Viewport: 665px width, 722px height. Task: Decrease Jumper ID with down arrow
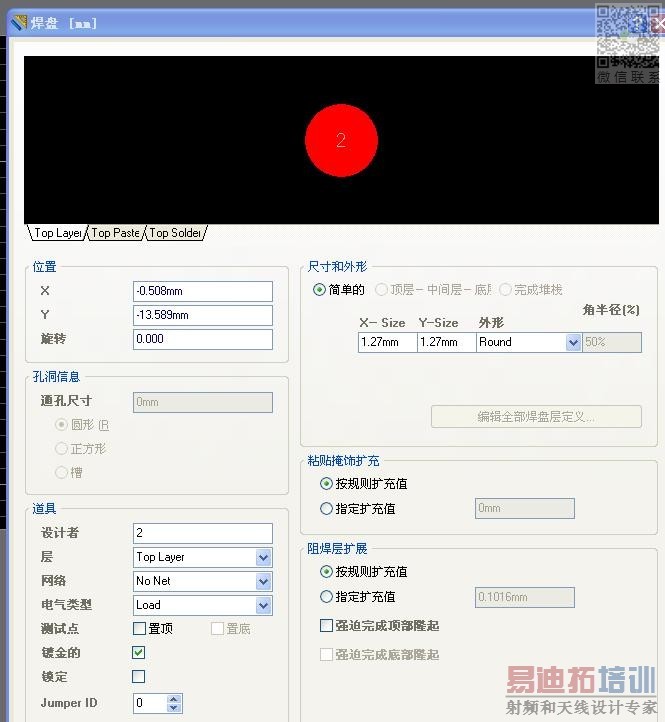click(x=174, y=708)
